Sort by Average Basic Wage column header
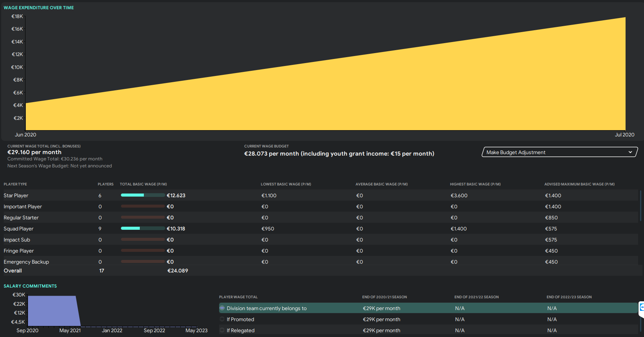Viewport: 644px width, 337px height. 381,184
